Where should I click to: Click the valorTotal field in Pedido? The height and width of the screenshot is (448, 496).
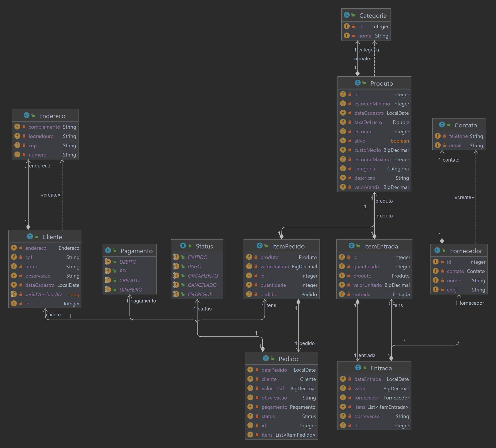(x=272, y=389)
